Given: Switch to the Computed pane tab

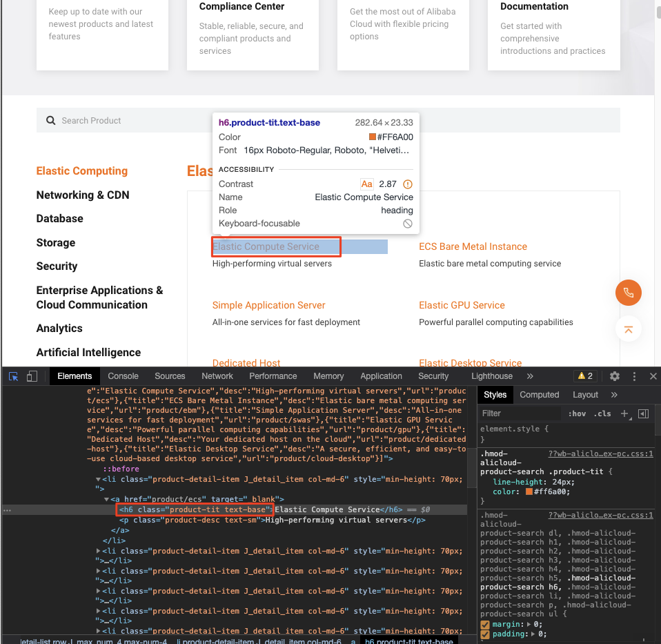Looking at the screenshot, I should click(539, 395).
